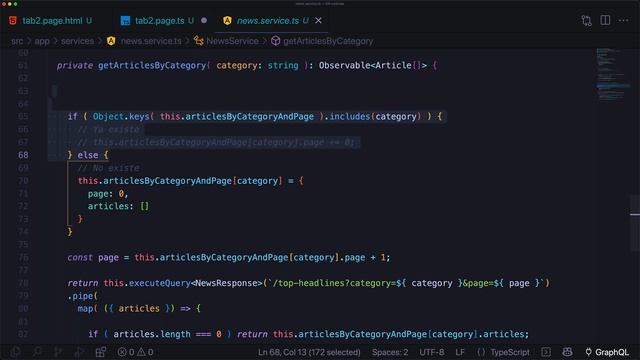Open the news.service.ts breadcrumb
The width and height of the screenshot is (640, 360).
tap(151, 41)
